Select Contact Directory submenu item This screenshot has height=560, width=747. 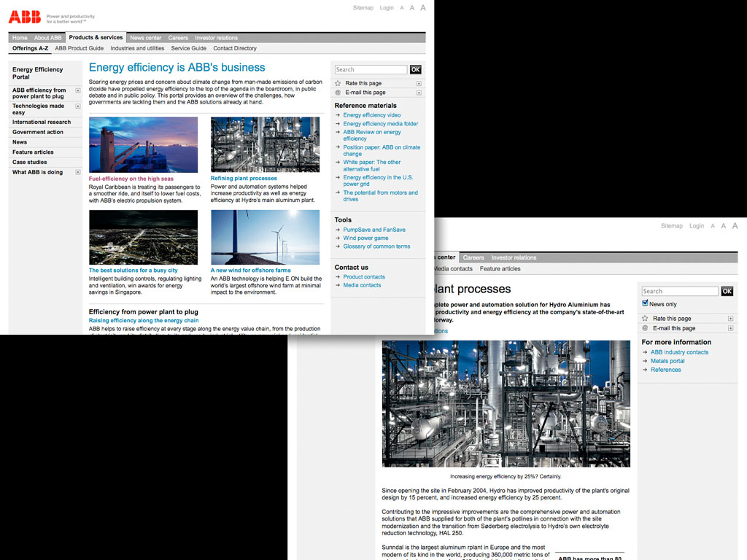[235, 49]
